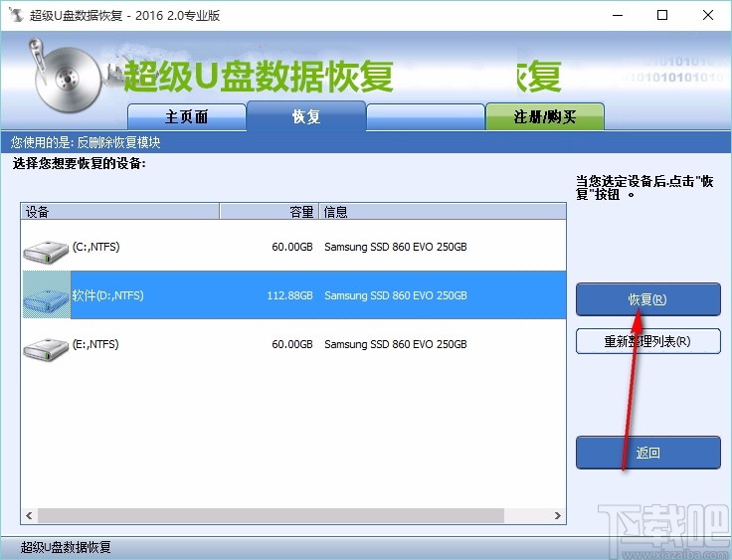Select the (E:,NTFS) device row
Image resolution: width=732 pixels, height=560 pixels.
click(294, 344)
